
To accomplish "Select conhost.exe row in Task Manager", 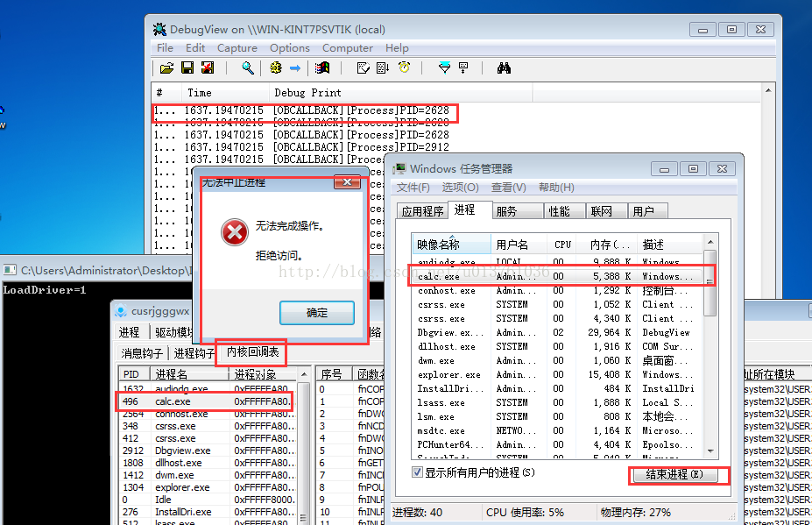I will click(558, 291).
